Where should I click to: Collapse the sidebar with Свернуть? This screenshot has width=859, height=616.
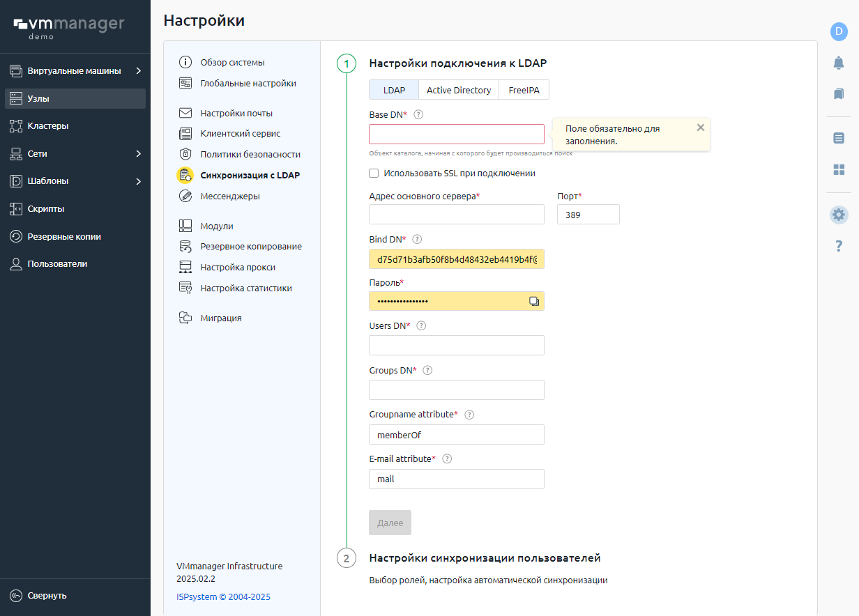click(x=47, y=596)
